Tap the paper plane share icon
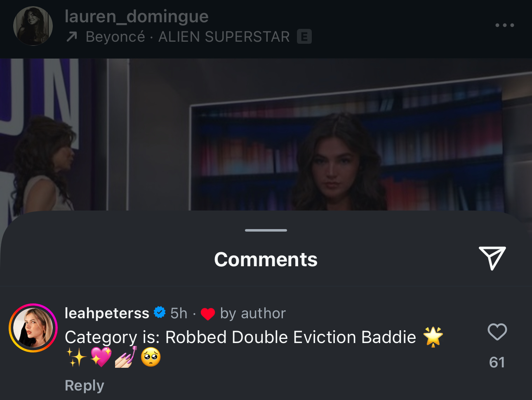Viewport: 532px width, 400px height. [x=492, y=258]
